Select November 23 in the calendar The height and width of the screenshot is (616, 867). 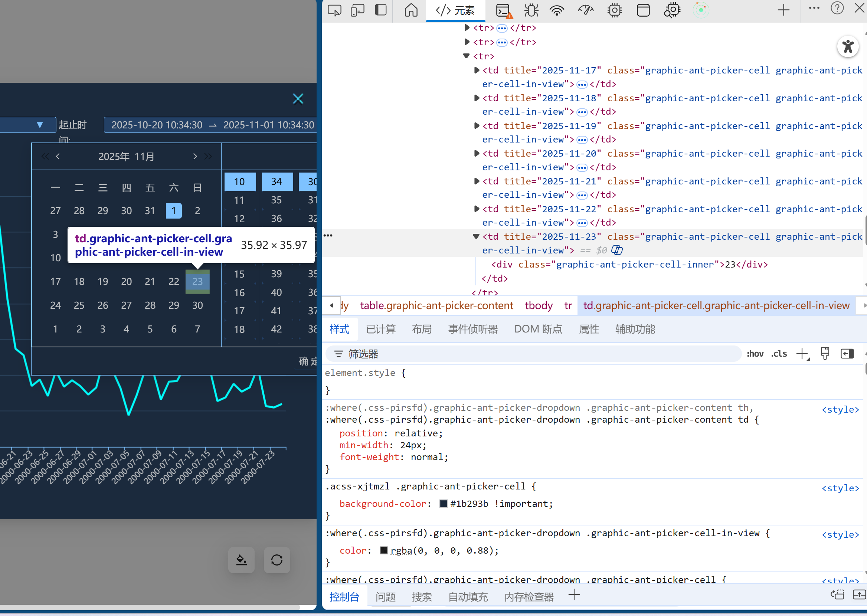pyautogui.click(x=197, y=281)
